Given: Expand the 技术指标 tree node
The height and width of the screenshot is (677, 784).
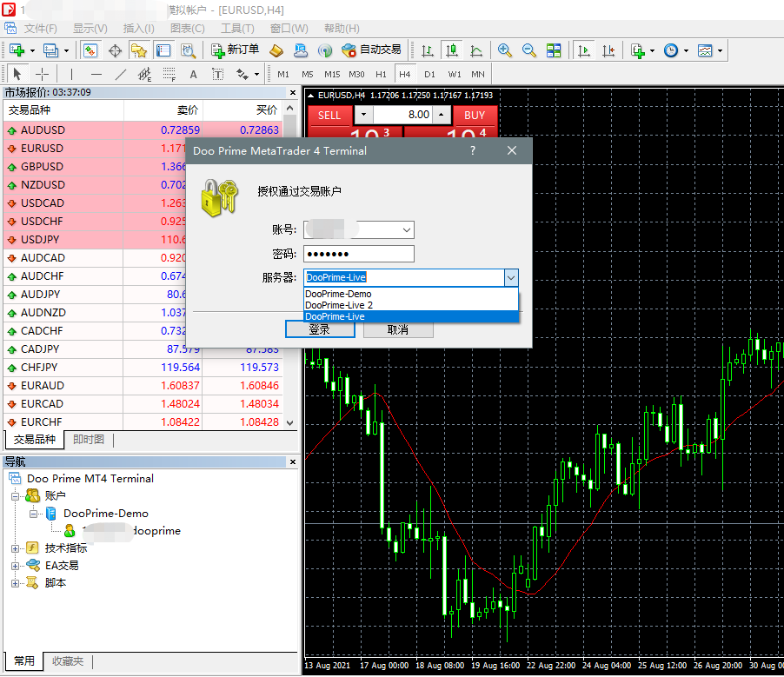Looking at the screenshot, I should coord(15,548).
